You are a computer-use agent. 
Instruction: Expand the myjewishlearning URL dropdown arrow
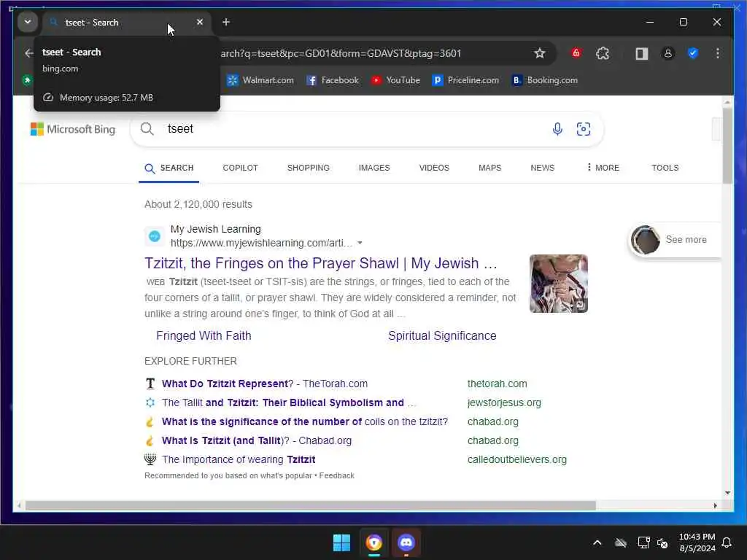click(360, 243)
